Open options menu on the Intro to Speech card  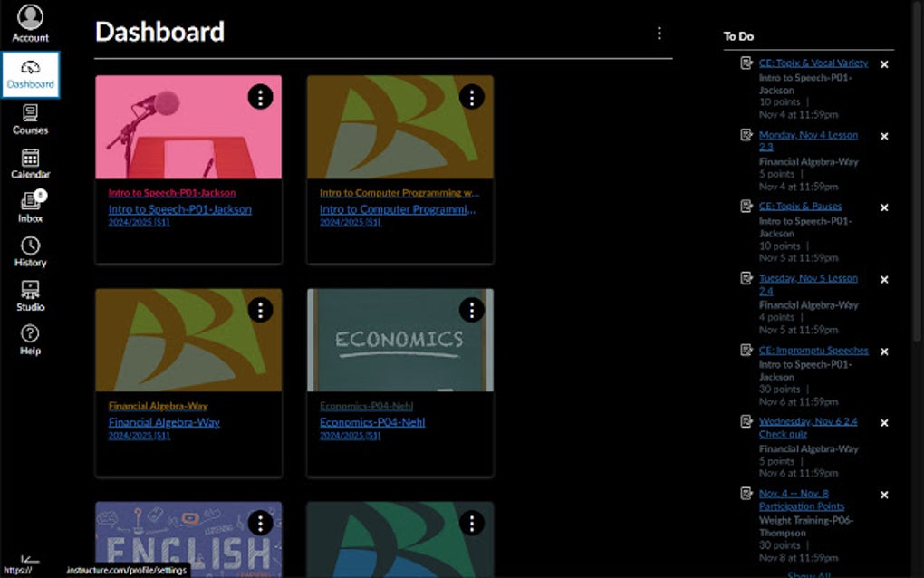coord(260,98)
